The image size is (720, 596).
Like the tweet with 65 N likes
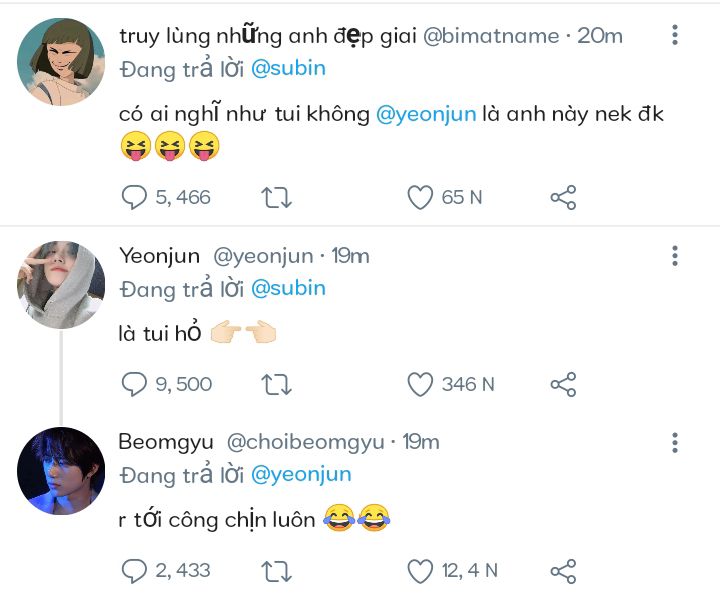pos(420,197)
